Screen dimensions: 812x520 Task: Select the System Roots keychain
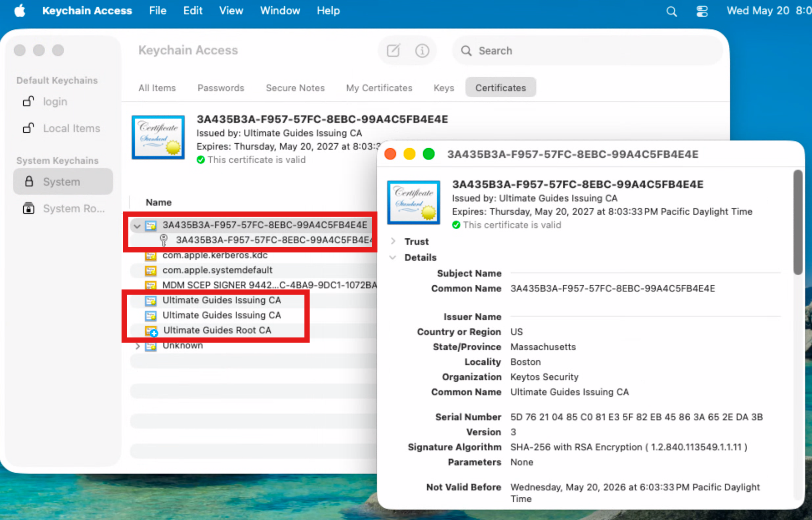click(x=63, y=208)
